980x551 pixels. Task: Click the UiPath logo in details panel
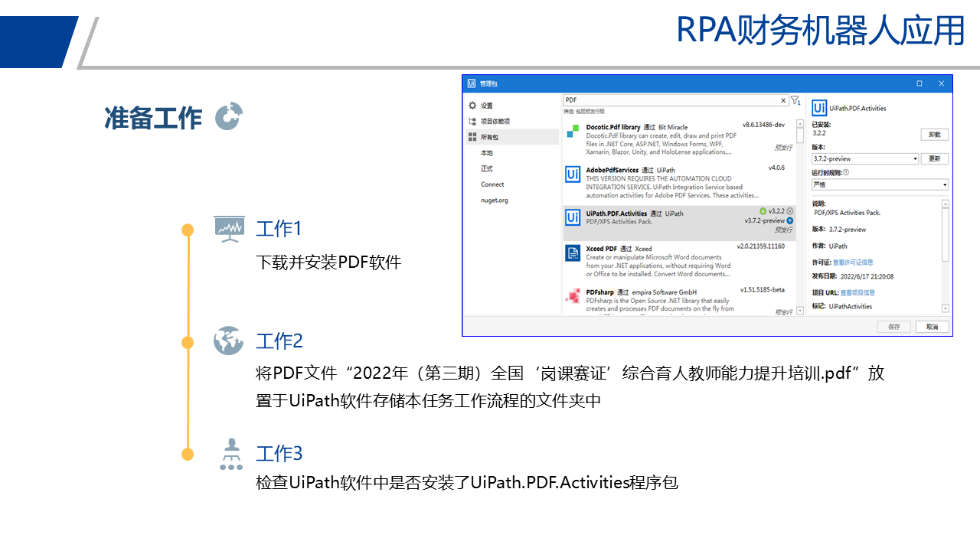tap(819, 108)
